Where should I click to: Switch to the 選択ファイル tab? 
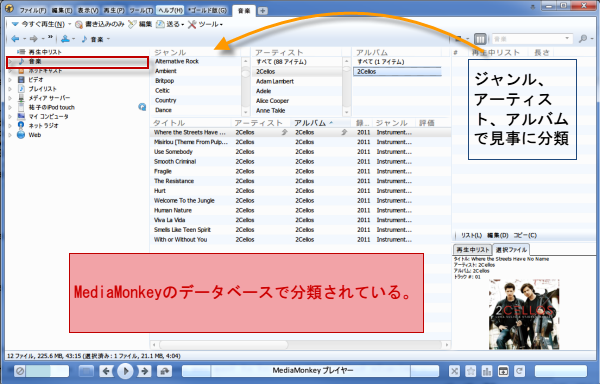coord(511,250)
